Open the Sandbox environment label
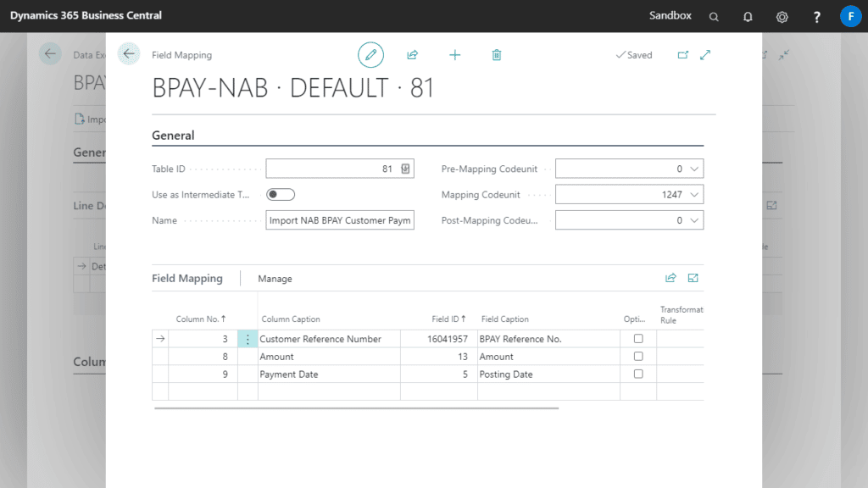This screenshot has height=488, width=868. click(x=671, y=15)
